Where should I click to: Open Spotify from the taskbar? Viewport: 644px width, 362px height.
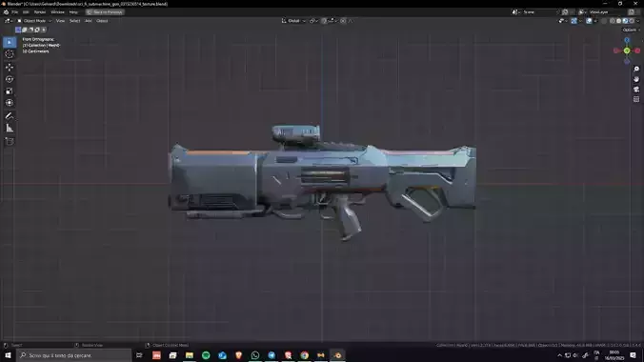coord(206,355)
